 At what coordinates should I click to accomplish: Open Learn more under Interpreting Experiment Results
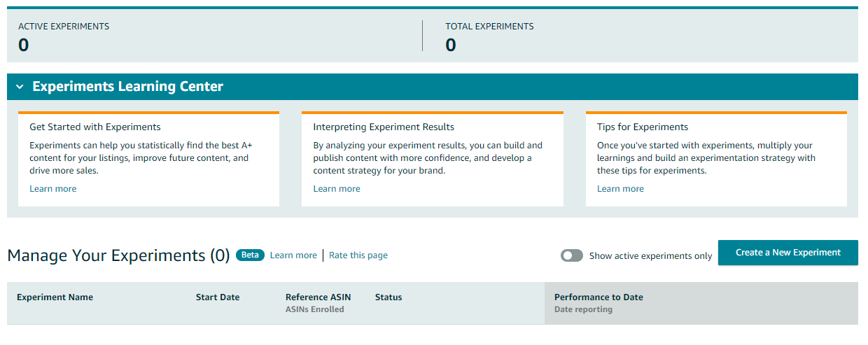point(337,189)
